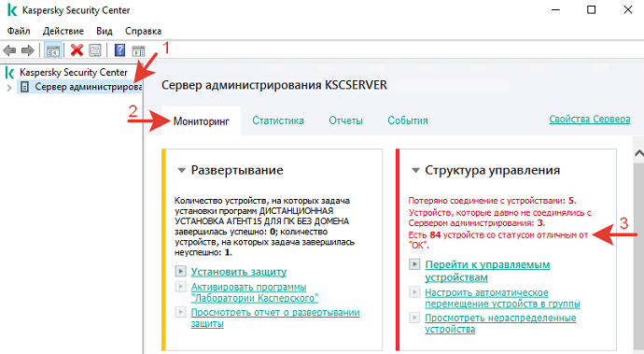The image size is (644, 354).
Task: Click the blue Help question mark icon
Action: 119,50
